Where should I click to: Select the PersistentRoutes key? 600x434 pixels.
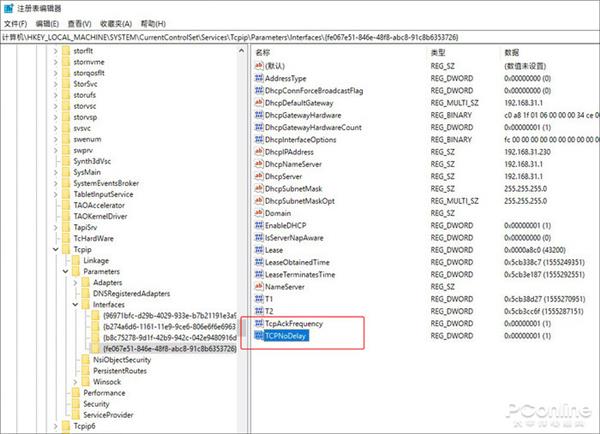click(120, 371)
